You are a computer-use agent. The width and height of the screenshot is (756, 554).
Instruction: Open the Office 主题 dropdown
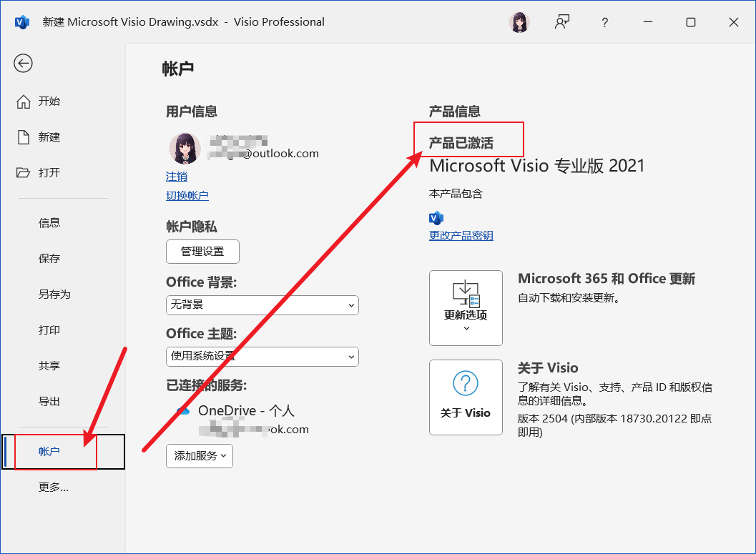[262, 357]
